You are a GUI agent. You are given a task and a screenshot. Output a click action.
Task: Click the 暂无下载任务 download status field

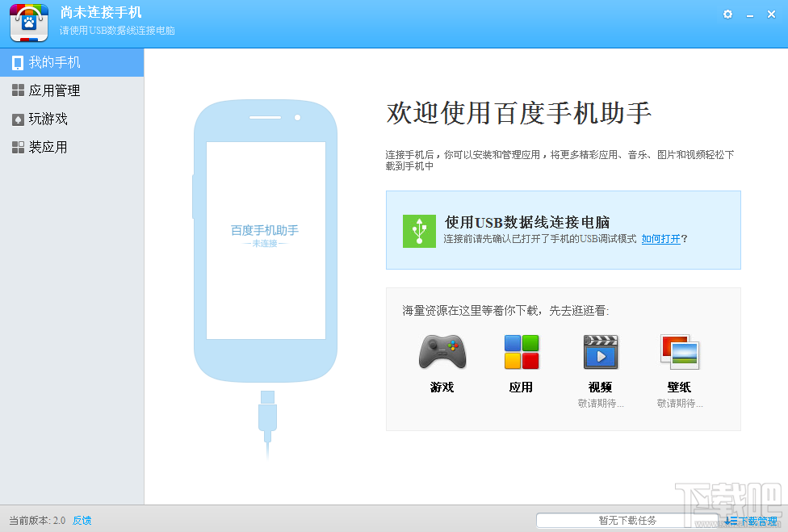point(627,521)
